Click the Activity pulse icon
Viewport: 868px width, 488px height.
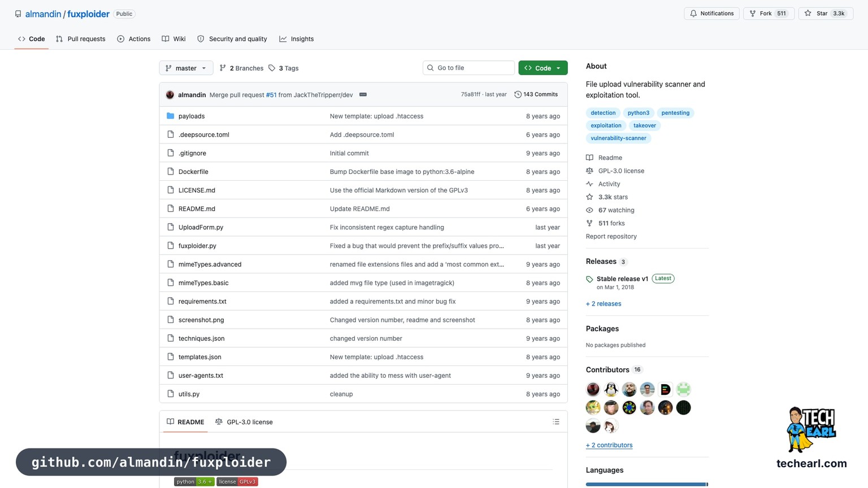(589, 184)
